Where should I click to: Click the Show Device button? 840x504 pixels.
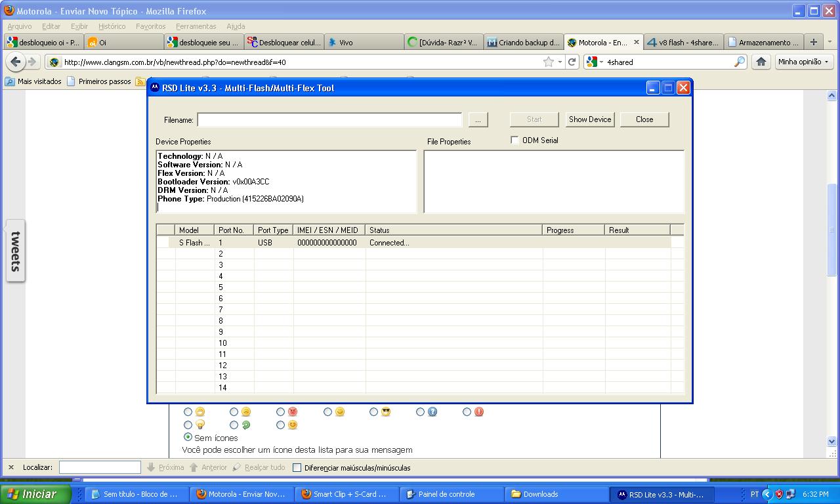[590, 119]
